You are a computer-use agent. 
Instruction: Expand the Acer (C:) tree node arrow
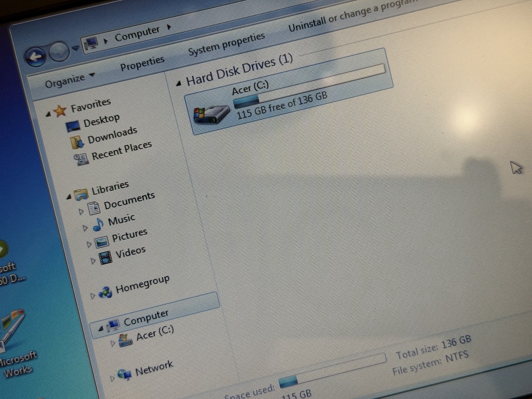[x=113, y=343]
